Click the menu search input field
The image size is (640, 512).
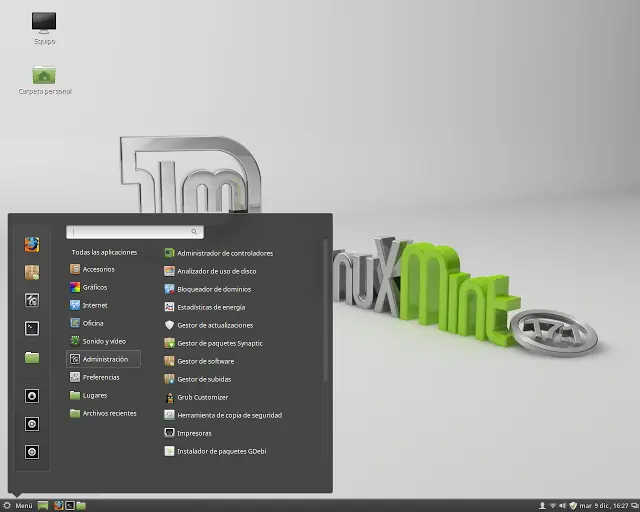pyautogui.click(x=135, y=232)
